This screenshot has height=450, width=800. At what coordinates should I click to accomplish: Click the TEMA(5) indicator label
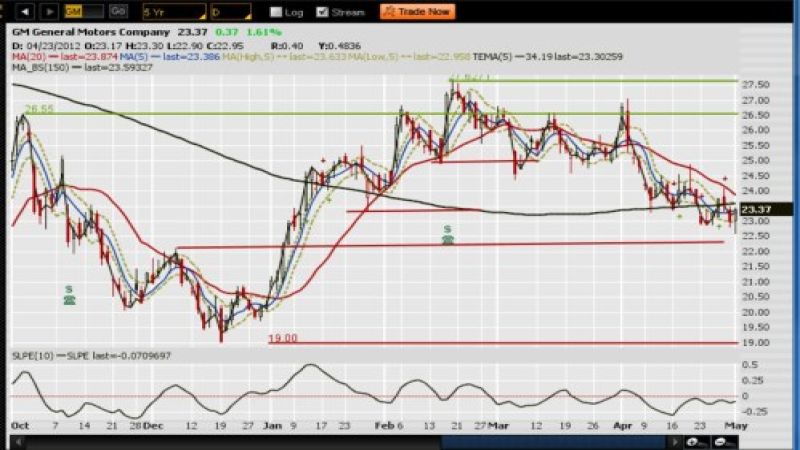click(x=492, y=57)
